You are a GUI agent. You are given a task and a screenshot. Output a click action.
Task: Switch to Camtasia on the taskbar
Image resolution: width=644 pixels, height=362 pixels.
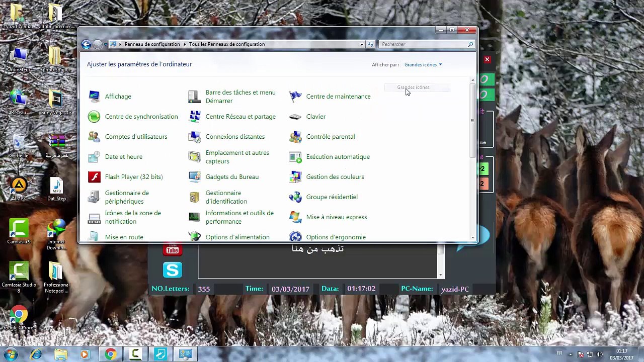(x=135, y=354)
